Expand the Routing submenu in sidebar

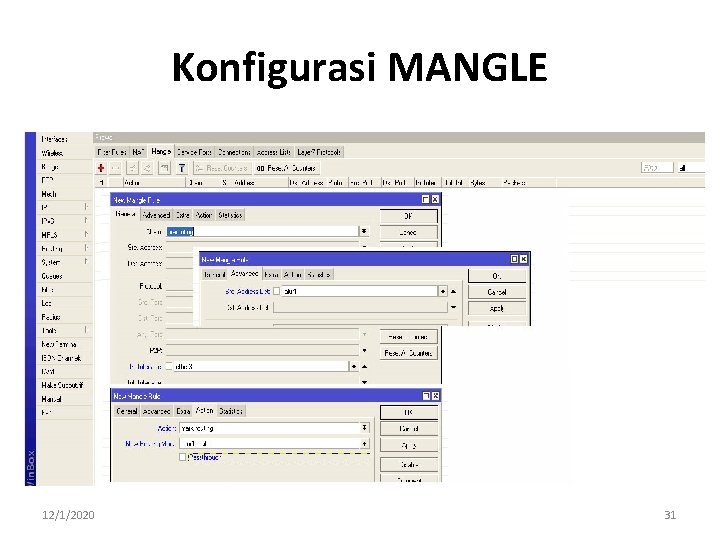pyautogui.click(x=86, y=248)
